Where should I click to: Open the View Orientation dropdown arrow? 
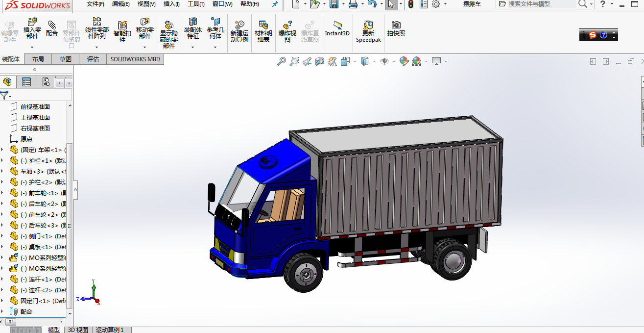[355, 62]
